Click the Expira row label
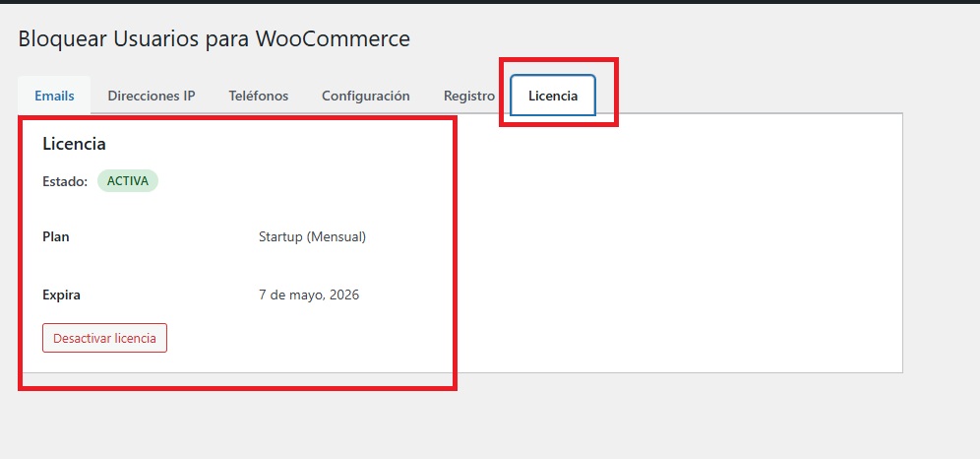The height and width of the screenshot is (459, 980). click(x=61, y=295)
